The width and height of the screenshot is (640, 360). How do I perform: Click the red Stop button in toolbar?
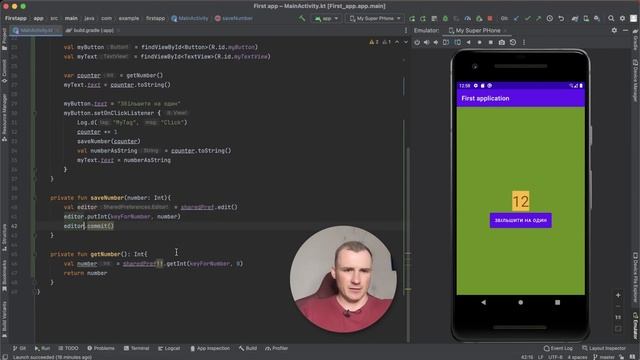click(x=490, y=18)
